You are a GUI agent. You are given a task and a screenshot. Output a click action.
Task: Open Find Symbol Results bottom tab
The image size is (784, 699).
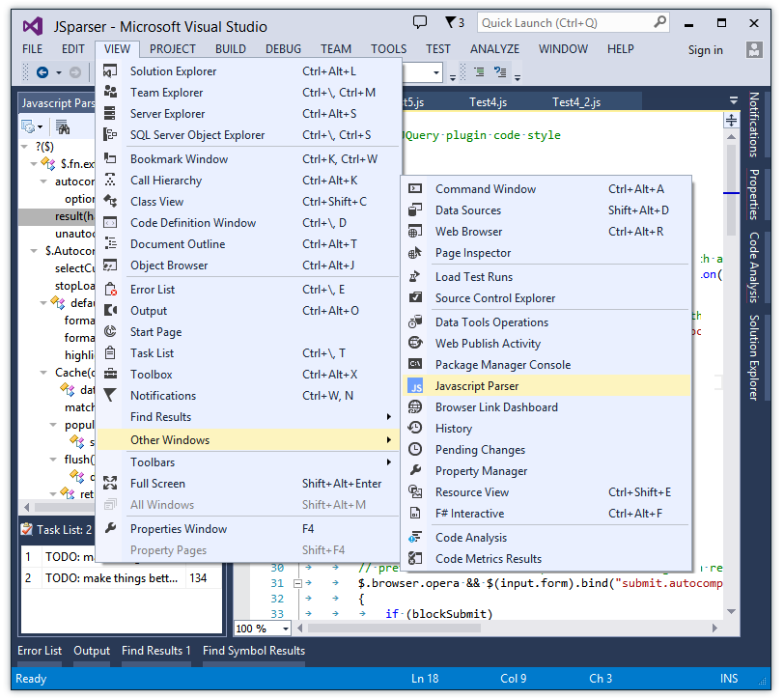tap(254, 651)
